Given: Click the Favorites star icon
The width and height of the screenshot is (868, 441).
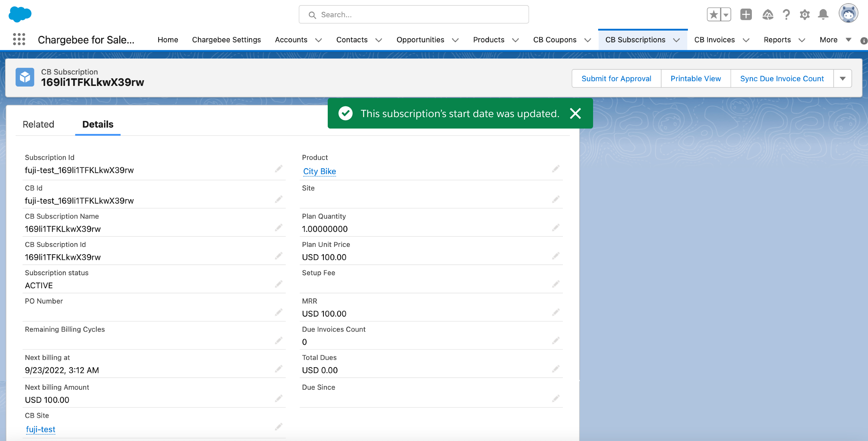Looking at the screenshot, I should (x=713, y=15).
